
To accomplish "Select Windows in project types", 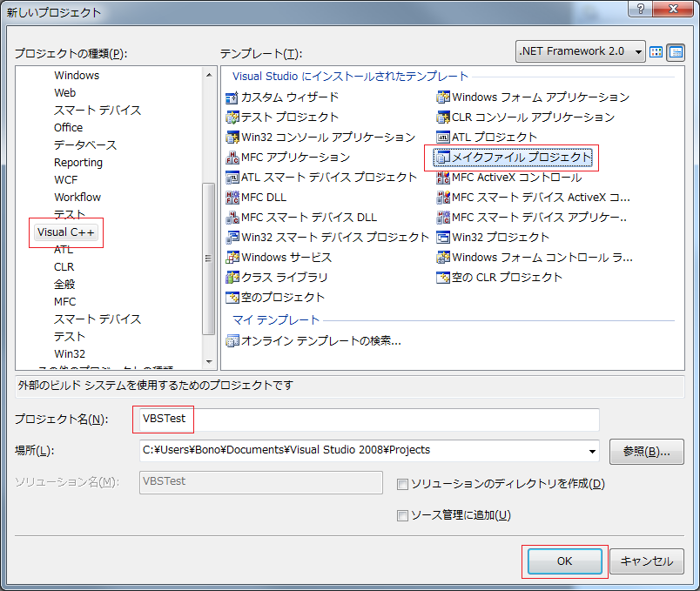I will [77, 76].
